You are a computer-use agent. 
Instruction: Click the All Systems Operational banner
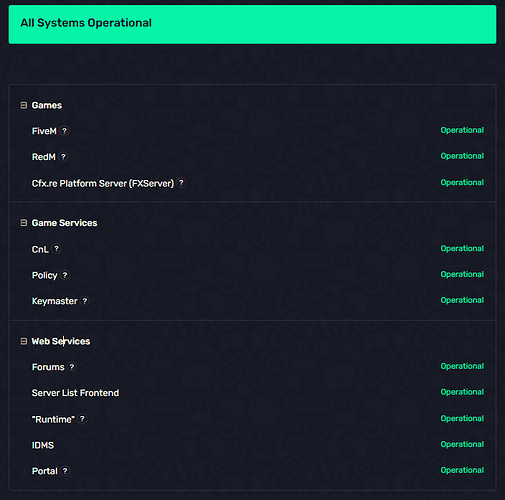(x=252, y=24)
